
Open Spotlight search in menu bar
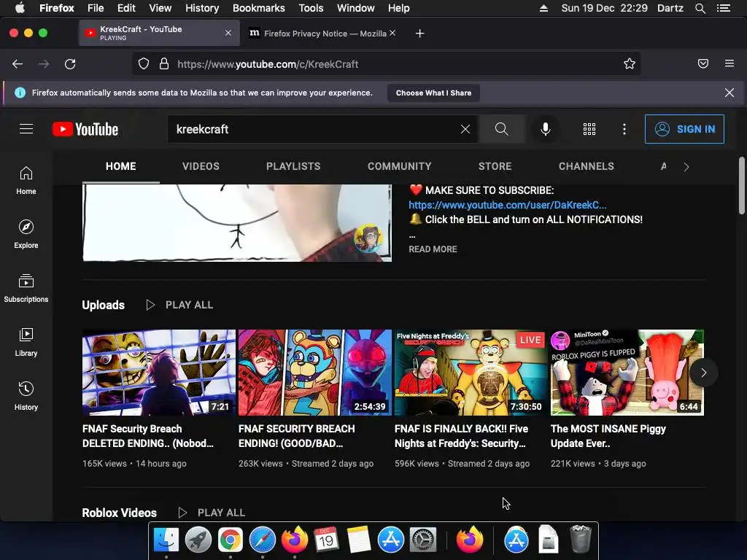pos(700,8)
